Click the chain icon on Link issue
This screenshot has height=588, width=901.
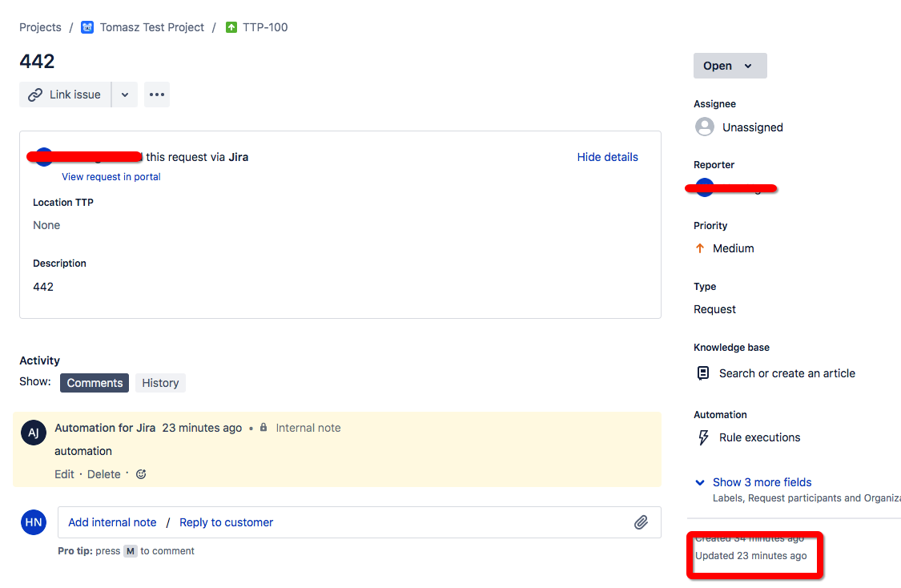pyautogui.click(x=35, y=95)
